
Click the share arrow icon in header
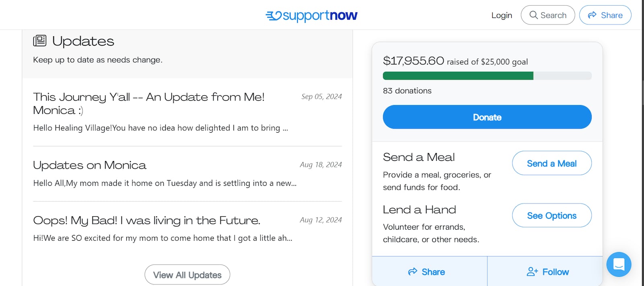(592, 15)
